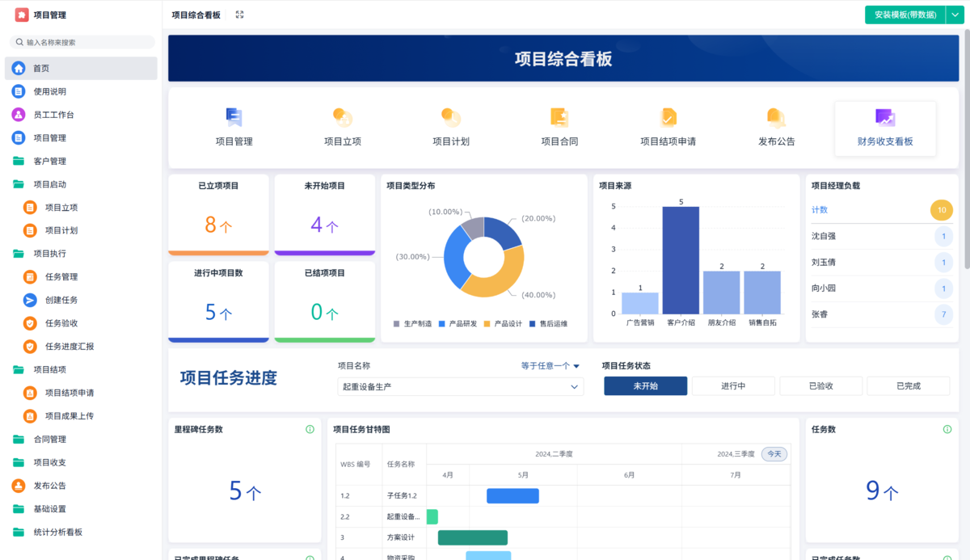Click the 项目计划 shortcut icon
970x560 pixels.
point(451,118)
